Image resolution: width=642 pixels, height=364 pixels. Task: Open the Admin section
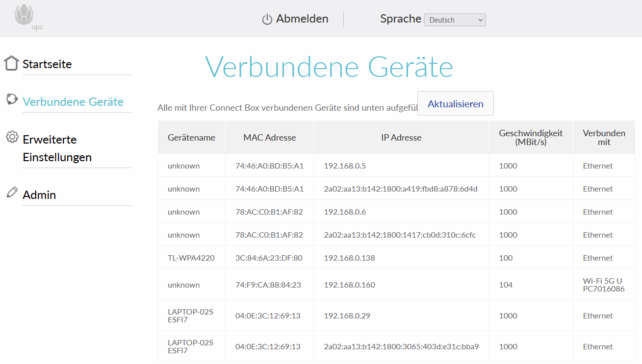(x=39, y=195)
